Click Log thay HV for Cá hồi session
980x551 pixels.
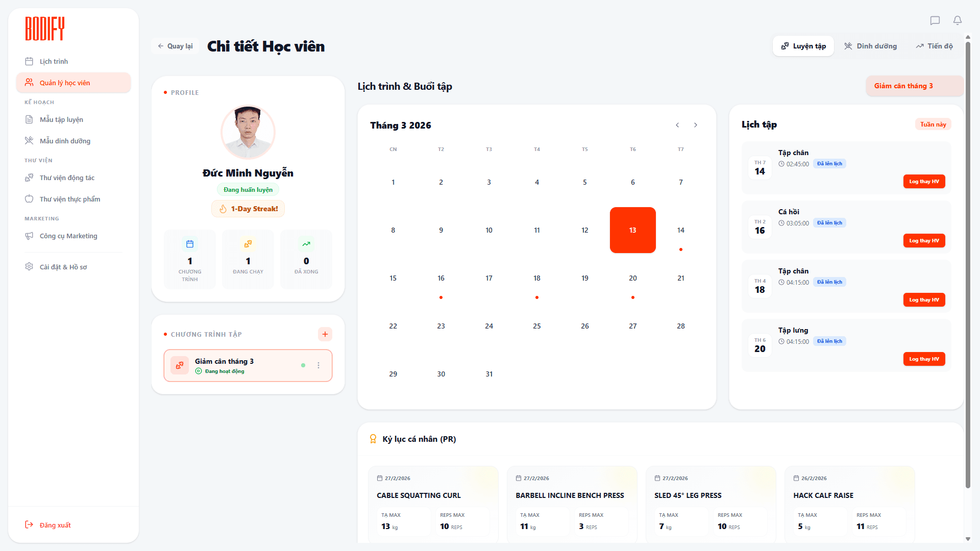(924, 241)
